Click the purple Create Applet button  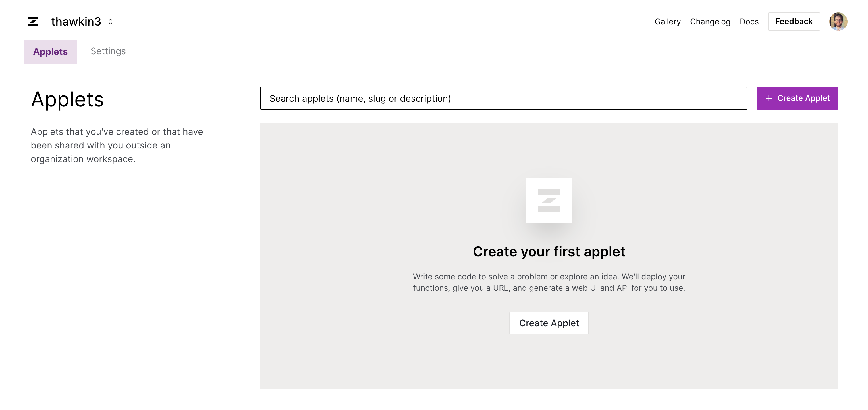point(803,98)
